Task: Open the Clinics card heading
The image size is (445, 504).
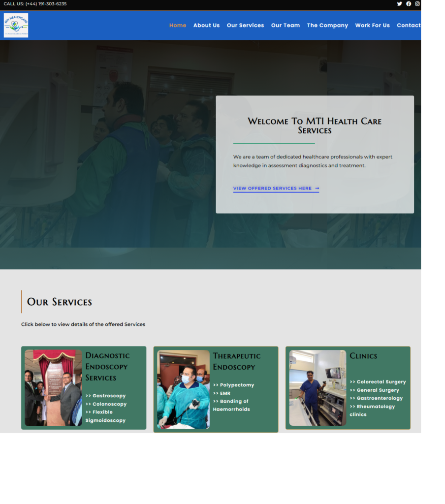Action: click(x=363, y=356)
